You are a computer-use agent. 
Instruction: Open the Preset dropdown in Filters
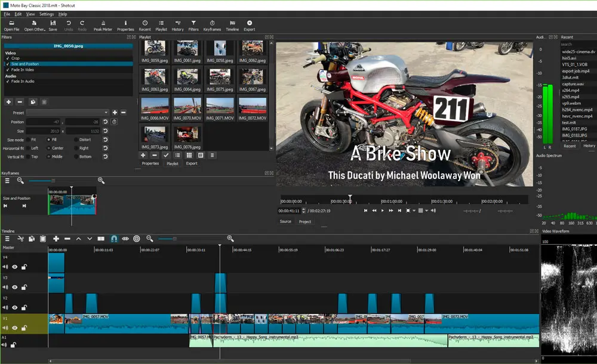pos(67,112)
